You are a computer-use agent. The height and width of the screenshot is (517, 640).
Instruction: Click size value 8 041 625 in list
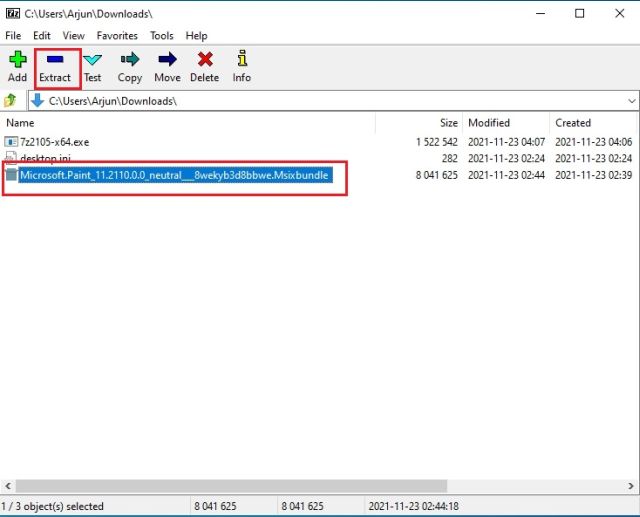point(437,175)
